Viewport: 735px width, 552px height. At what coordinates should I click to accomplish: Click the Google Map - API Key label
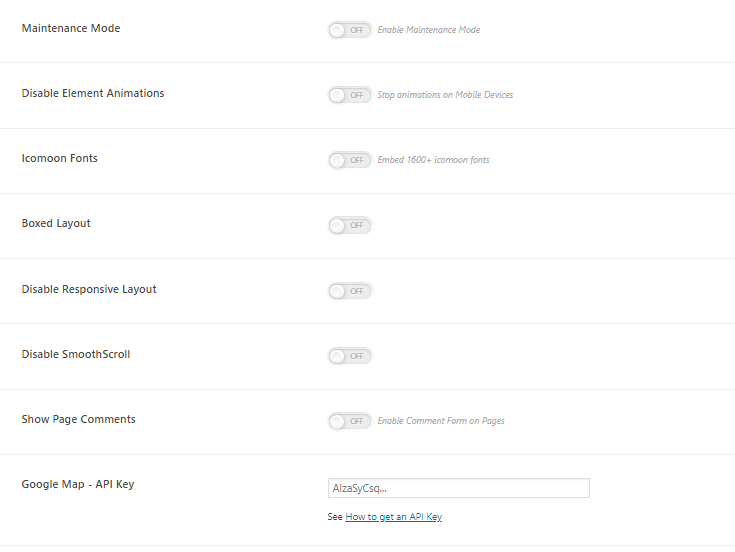click(x=78, y=484)
